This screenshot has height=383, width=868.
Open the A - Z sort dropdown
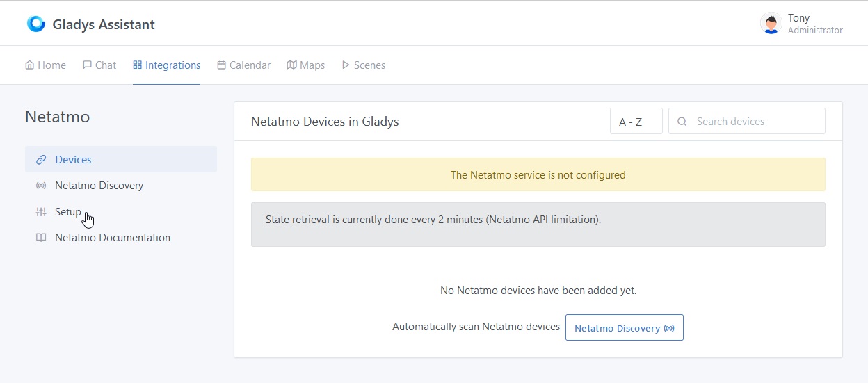coord(636,121)
